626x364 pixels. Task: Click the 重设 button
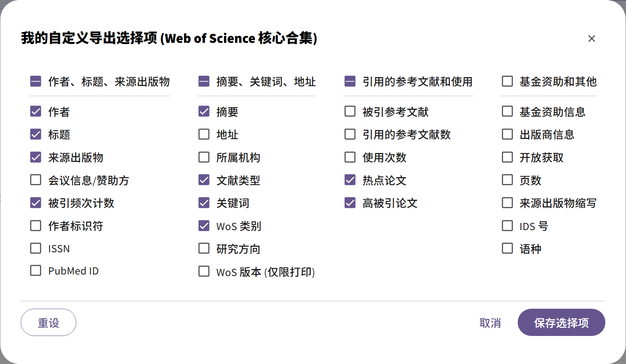[48, 322]
